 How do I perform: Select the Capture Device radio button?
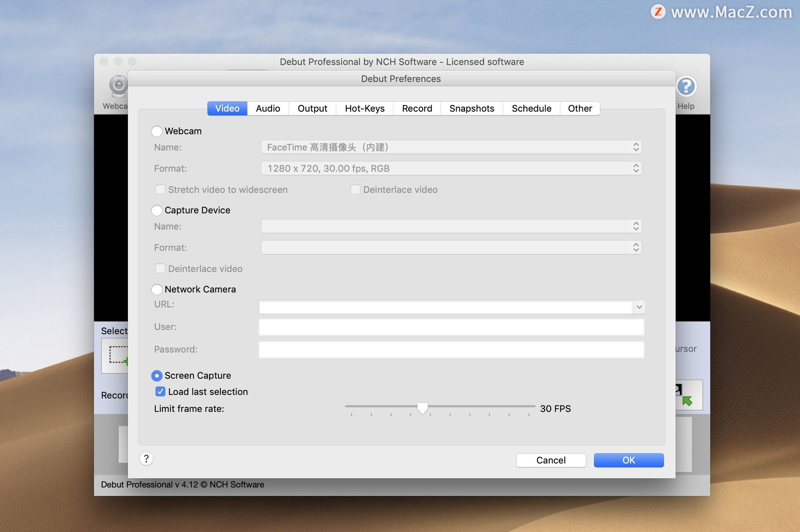(157, 210)
